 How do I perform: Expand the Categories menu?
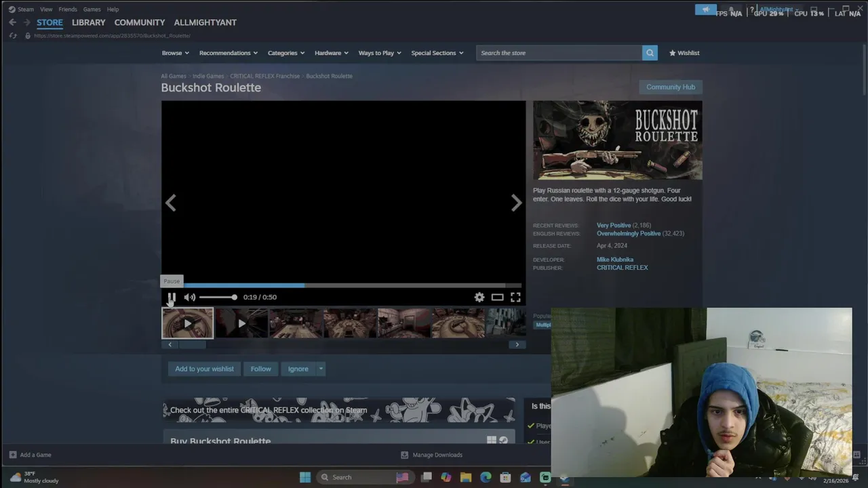pos(285,53)
